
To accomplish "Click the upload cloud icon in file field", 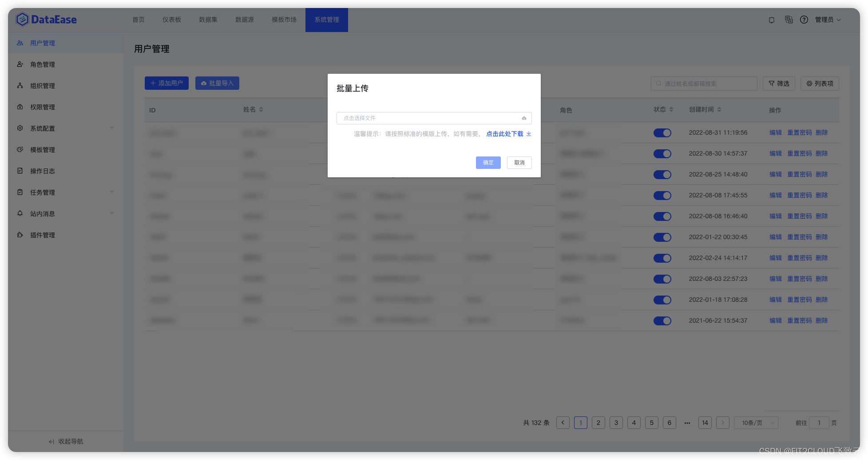I will [x=524, y=118].
